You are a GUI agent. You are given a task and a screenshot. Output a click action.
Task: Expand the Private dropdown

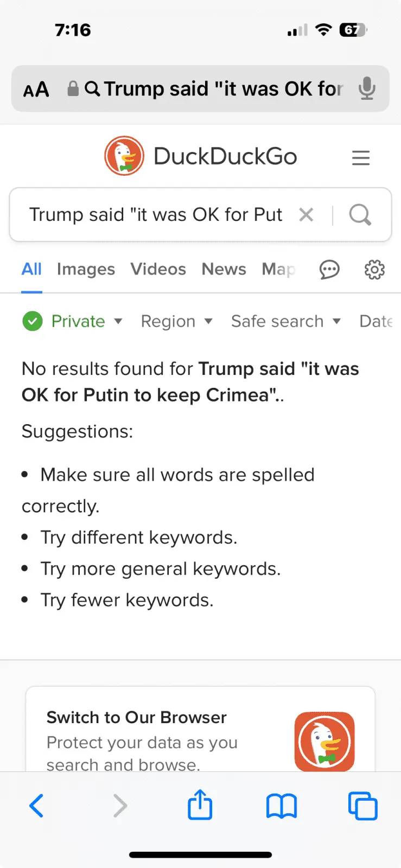[73, 321]
